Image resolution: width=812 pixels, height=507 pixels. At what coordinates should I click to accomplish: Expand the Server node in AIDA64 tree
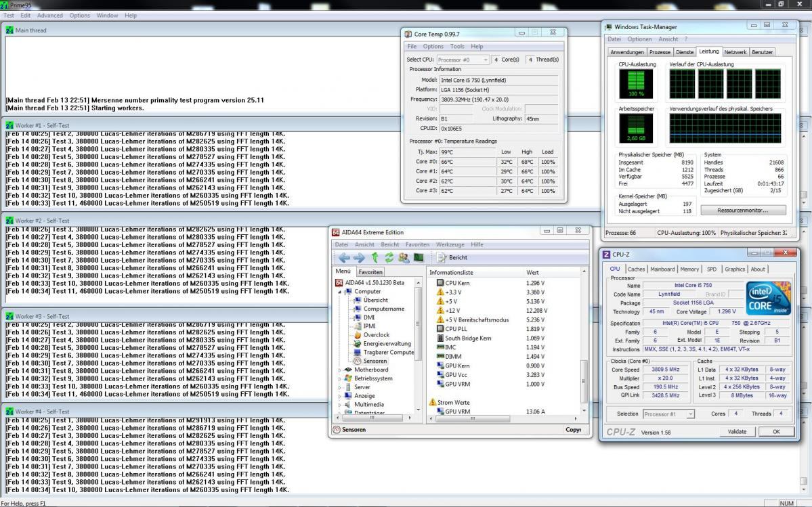point(340,387)
